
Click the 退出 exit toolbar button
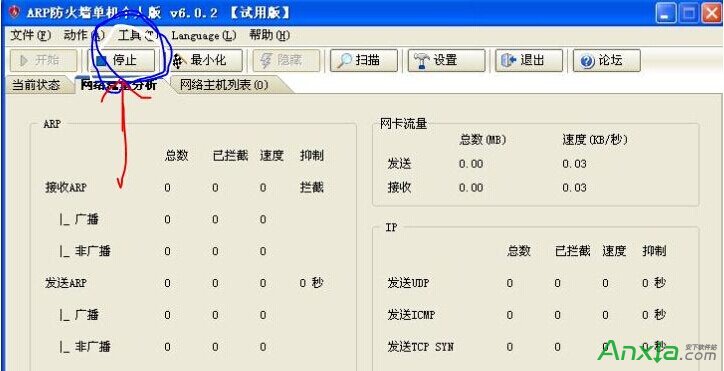coord(529,61)
